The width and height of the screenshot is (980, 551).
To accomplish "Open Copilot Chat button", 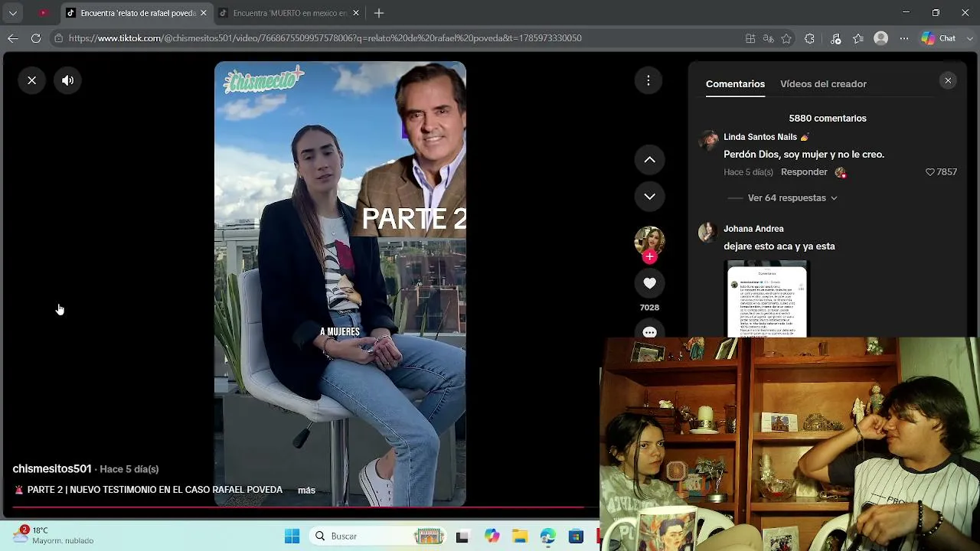I will tap(937, 38).
